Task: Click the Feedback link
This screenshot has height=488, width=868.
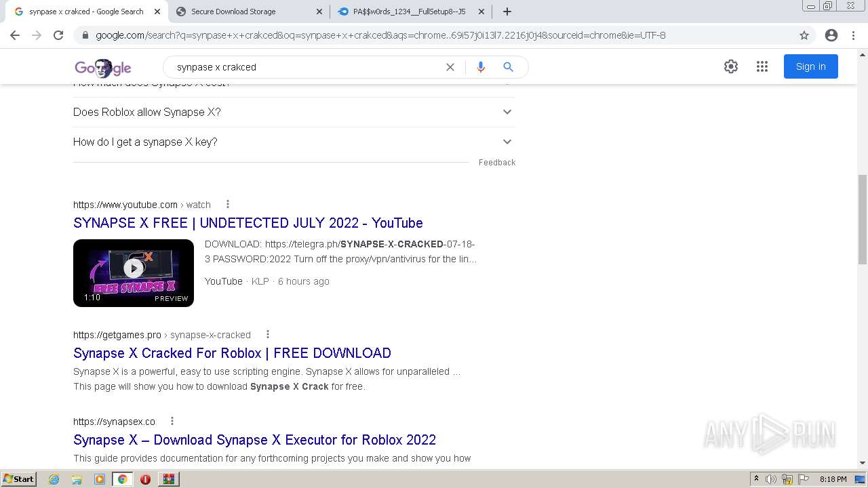Action: [497, 163]
